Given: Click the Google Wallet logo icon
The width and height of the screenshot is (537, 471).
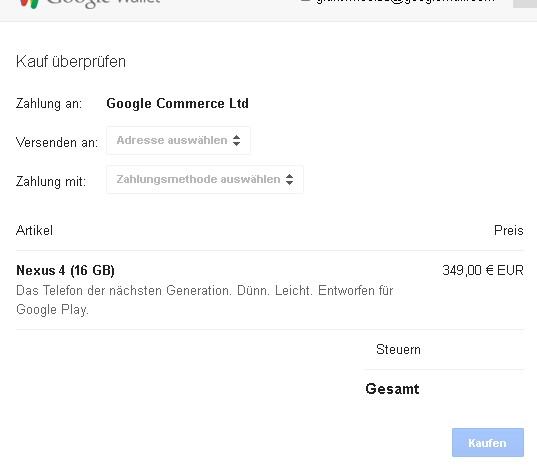Looking at the screenshot, I should [x=29, y=3].
